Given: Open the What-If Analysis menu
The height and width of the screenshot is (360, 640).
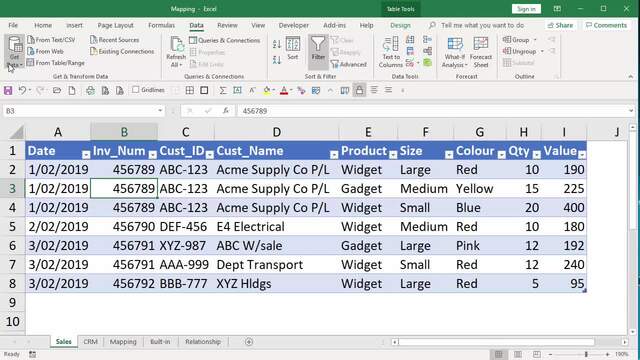Looking at the screenshot, I should (455, 52).
